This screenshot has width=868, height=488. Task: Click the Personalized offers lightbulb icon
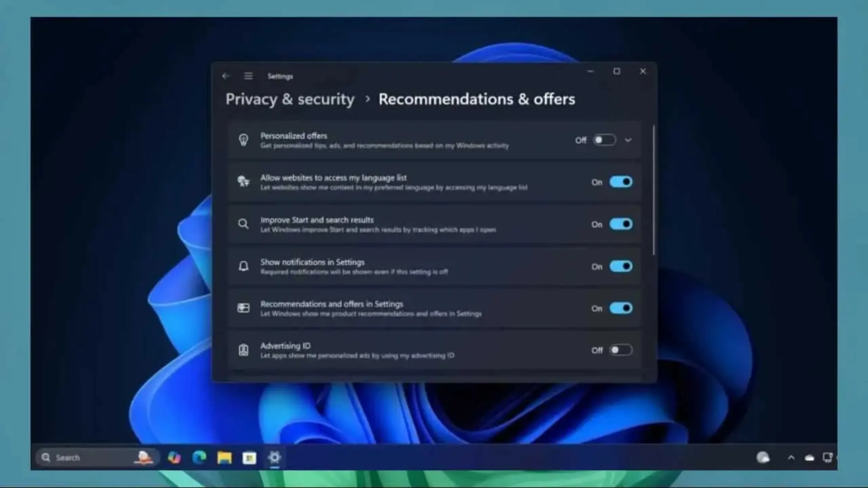point(243,140)
